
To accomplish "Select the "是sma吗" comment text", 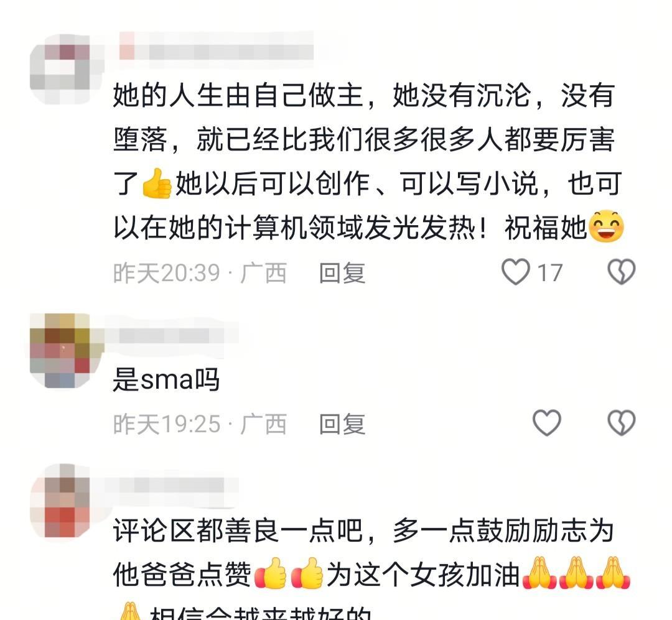I will click(x=166, y=379).
